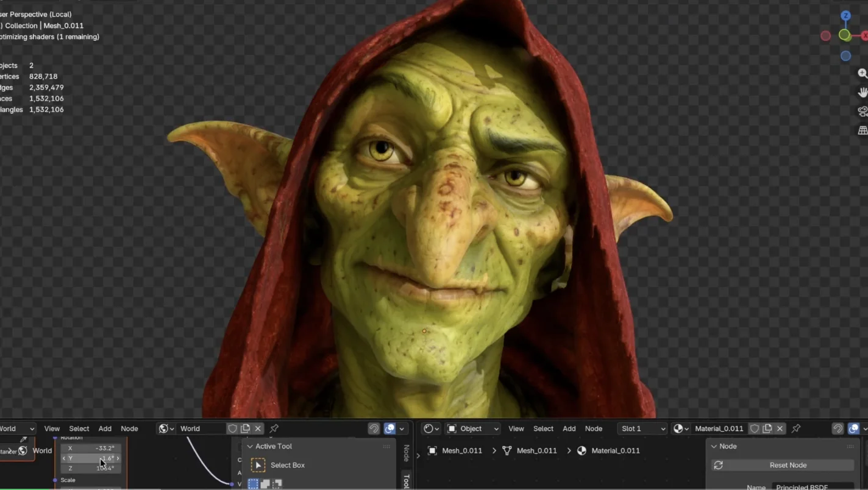Open shader type World dropdown at left

17,428
